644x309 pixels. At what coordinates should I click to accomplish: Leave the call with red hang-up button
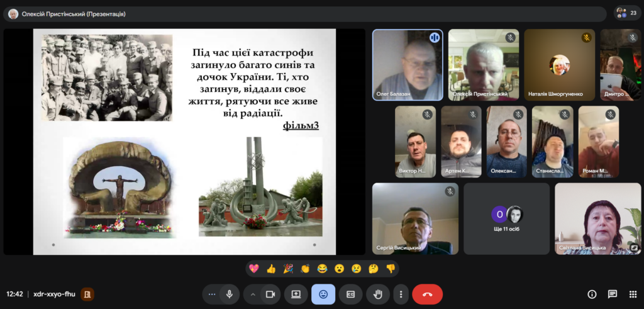point(427,294)
